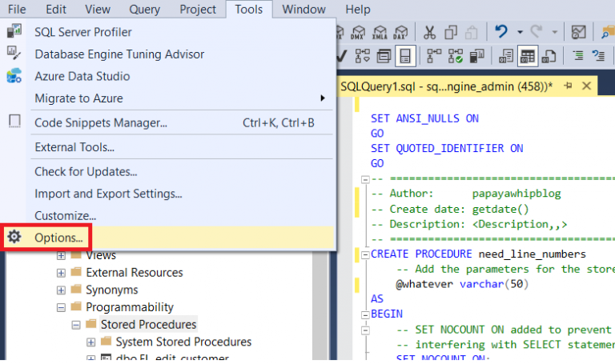Click the greyed Redo arrow
Screen dimensions: 615x364
pyautogui.click(x=537, y=31)
